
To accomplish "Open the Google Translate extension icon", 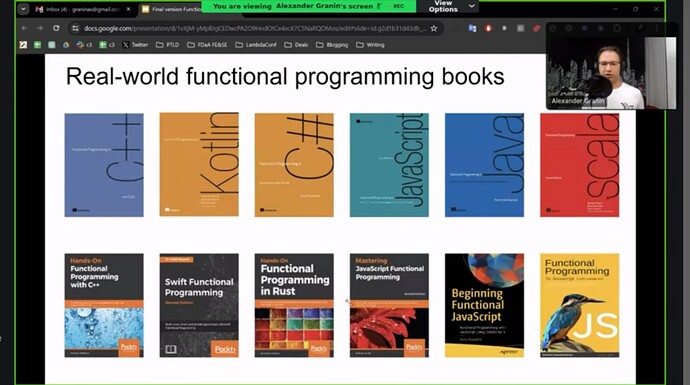I will tap(472, 28).
